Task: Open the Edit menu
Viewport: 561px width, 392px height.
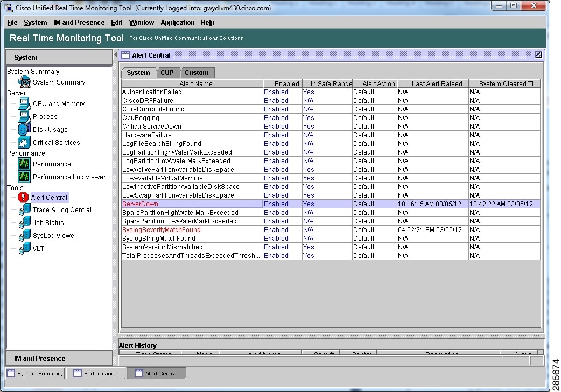Action: point(117,23)
